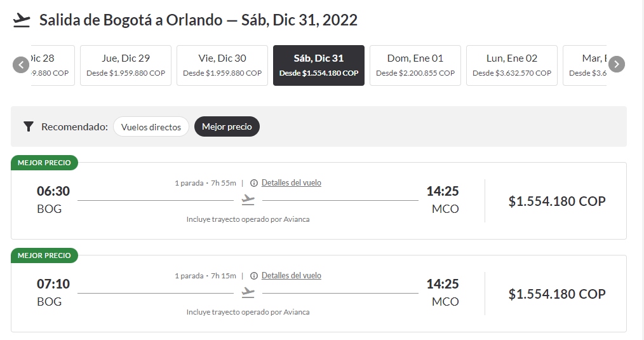The height and width of the screenshot is (340, 644).
Task: Click the filter funnel icon
Action: coord(29,126)
